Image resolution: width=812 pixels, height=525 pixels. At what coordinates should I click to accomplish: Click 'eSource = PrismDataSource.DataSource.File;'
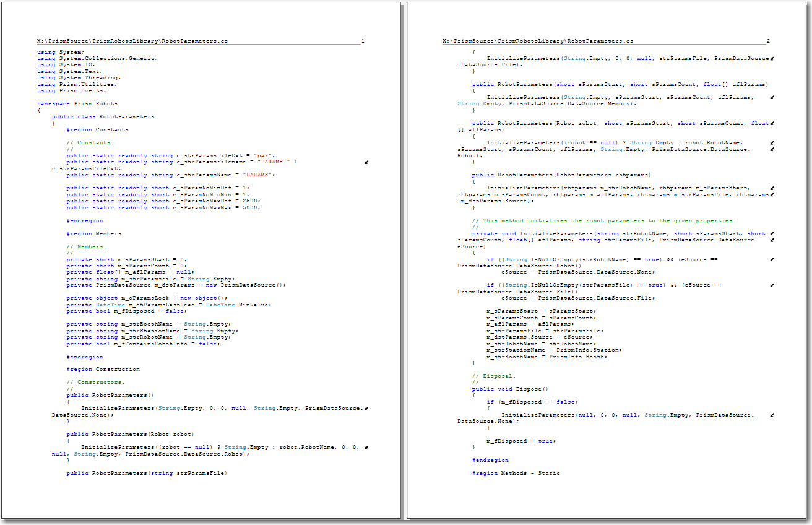[x=578, y=298]
